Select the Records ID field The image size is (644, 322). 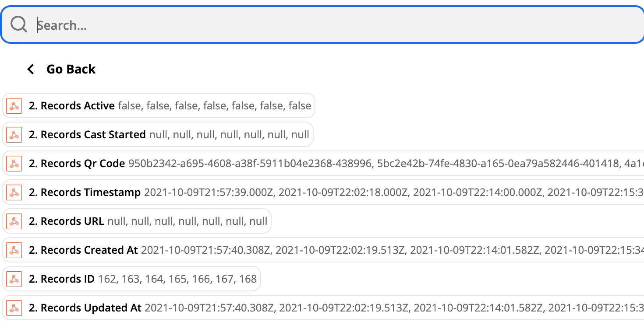pyautogui.click(x=131, y=279)
